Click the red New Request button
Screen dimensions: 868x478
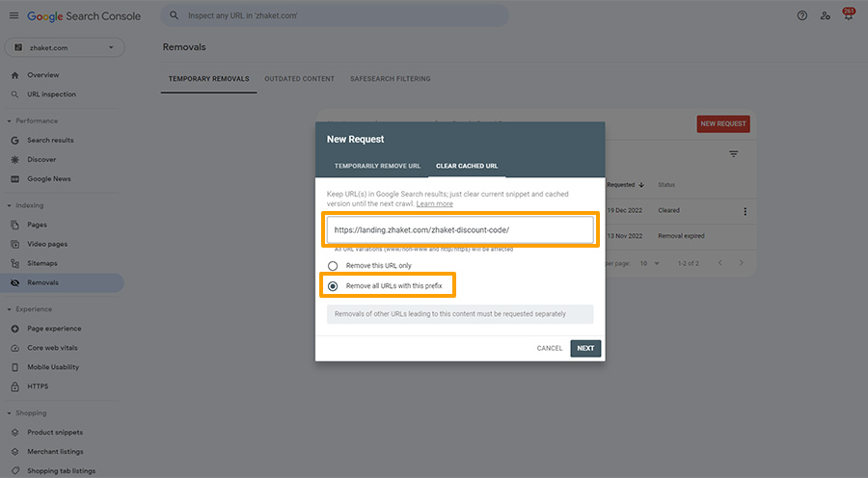point(723,124)
